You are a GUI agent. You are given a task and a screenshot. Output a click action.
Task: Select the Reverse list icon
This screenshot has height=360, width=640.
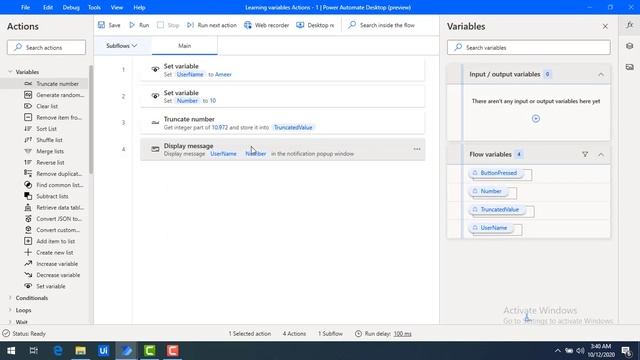28,162
